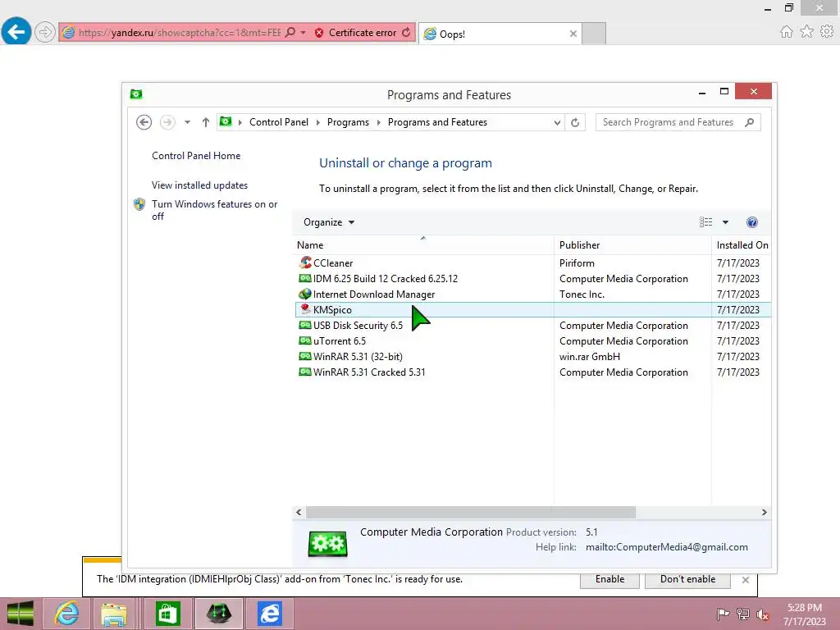Open the address bar history dropdown

pyautogui.click(x=557, y=122)
